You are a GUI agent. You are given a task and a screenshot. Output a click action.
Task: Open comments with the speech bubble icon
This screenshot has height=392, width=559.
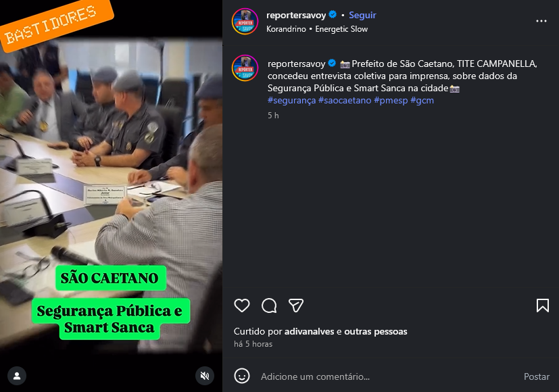point(269,305)
